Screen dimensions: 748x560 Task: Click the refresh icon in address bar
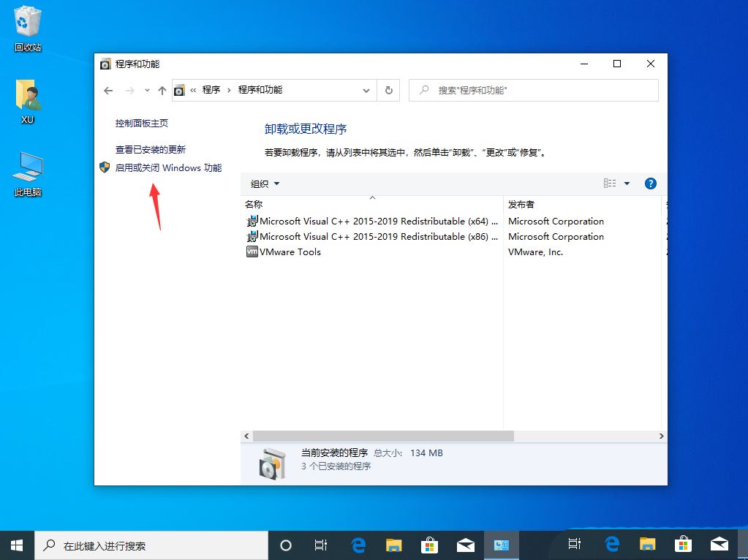pyautogui.click(x=388, y=89)
